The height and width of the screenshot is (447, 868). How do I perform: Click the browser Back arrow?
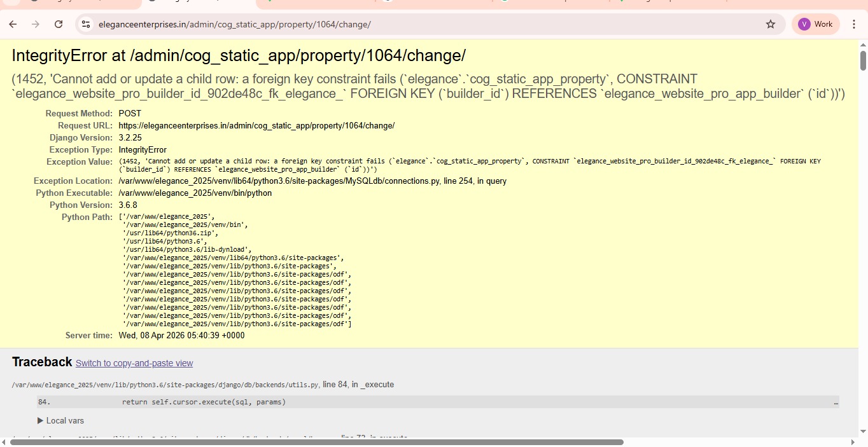point(13,24)
